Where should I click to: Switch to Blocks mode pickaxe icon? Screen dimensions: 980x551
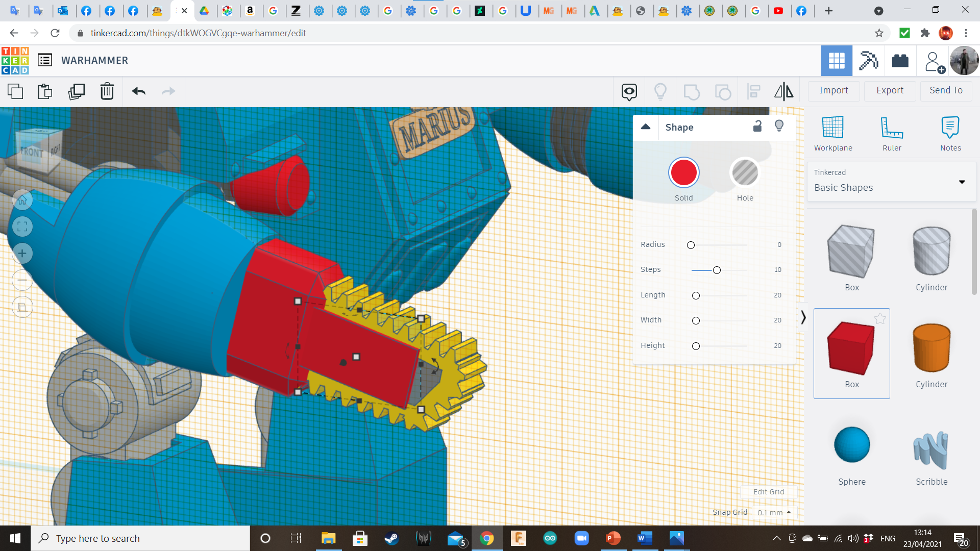[868, 61]
